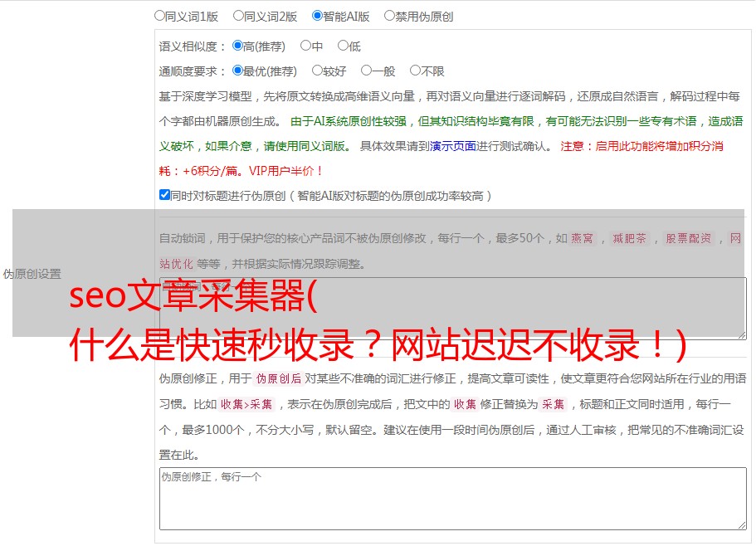Set 语义相似度 to 低

click(343, 46)
